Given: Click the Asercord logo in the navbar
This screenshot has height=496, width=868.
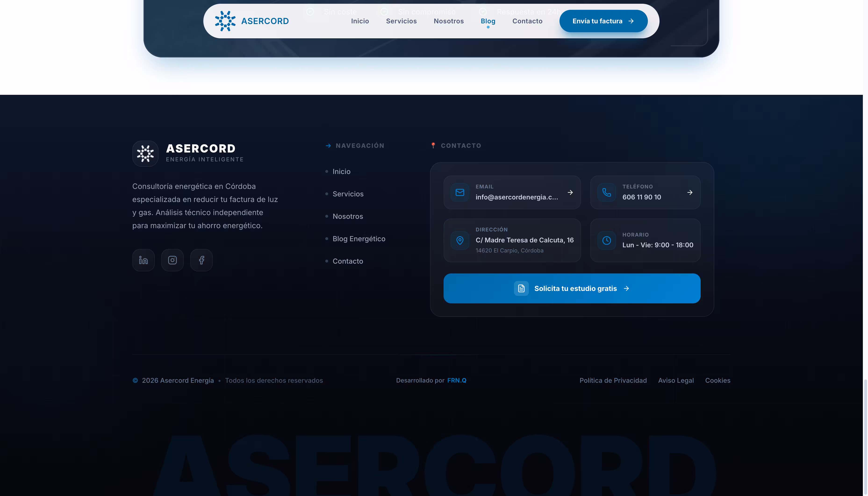Looking at the screenshot, I should pyautogui.click(x=252, y=21).
